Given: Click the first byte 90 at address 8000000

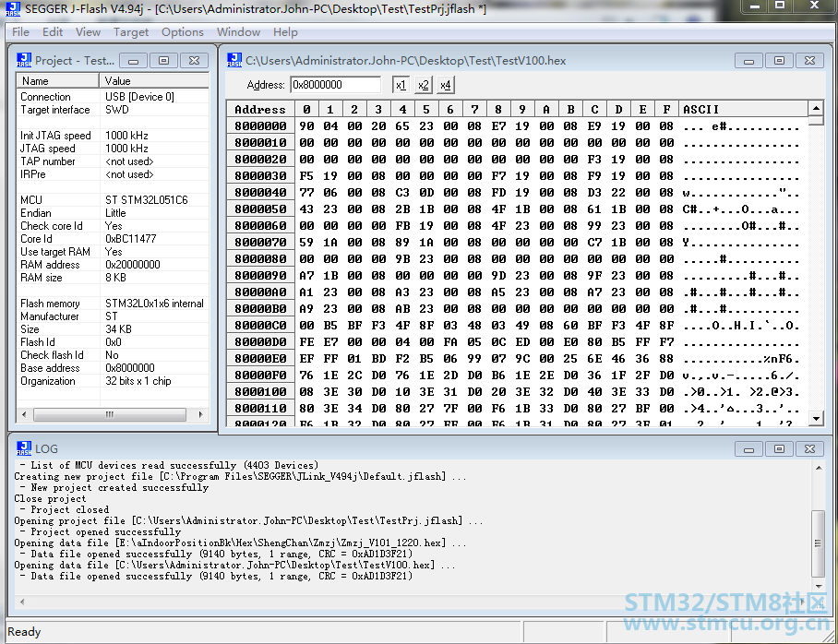Looking at the screenshot, I should pos(306,126).
